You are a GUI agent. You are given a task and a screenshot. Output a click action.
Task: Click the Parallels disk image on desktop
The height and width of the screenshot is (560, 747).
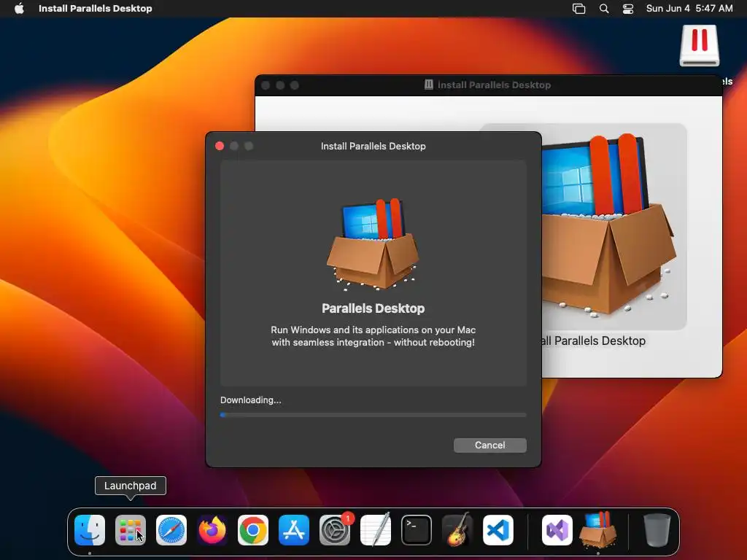pyautogui.click(x=700, y=46)
